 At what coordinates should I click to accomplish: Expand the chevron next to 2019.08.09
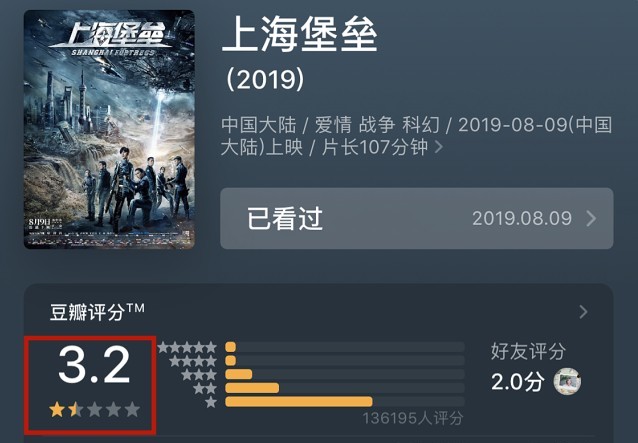coord(591,218)
